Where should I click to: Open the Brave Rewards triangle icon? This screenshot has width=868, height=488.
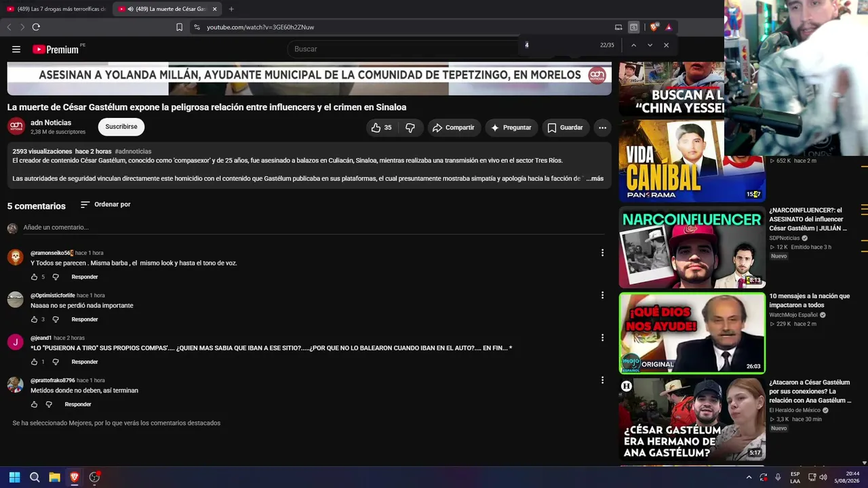pyautogui.click(x=669, y=27)
